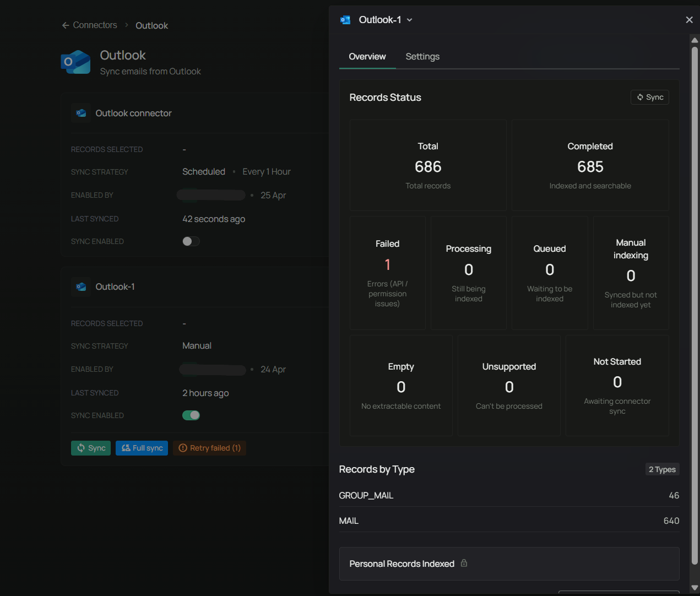700x596 pixels.
Task: Click the 2 Types badge
Action: pos(662,469)
